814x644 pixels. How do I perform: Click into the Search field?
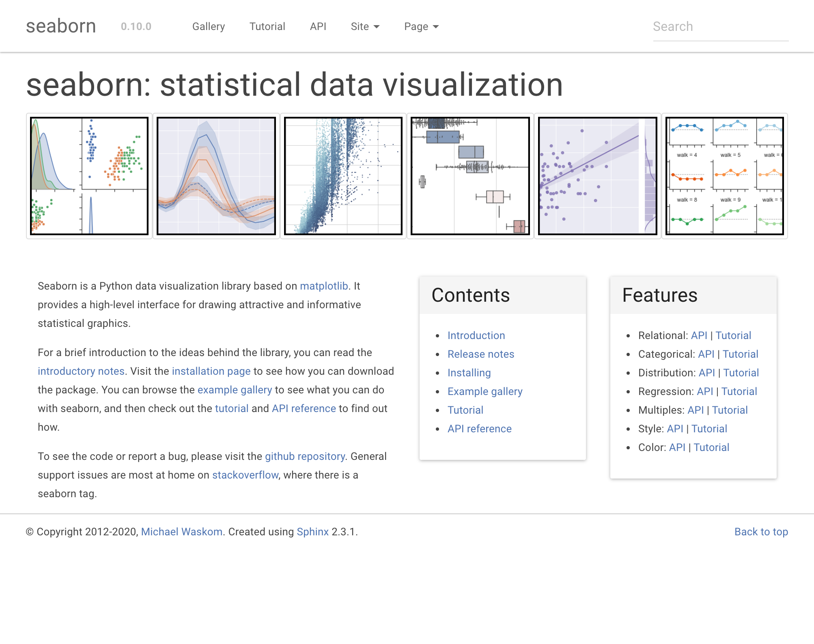pos(719,26)
